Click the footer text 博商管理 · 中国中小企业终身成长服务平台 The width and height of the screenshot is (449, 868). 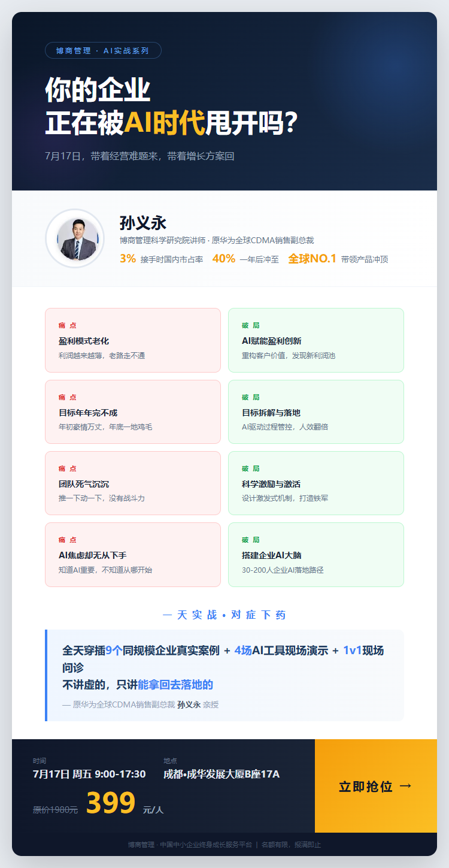click(190, 845)
